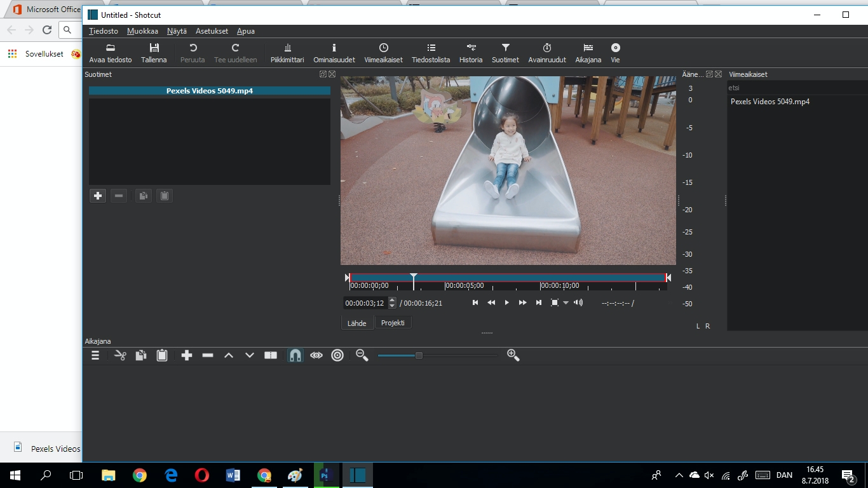The height and width of the screenshot is (488, 868).
Task: Click the timeline zoom in magnifier
Action: (513, 356)
